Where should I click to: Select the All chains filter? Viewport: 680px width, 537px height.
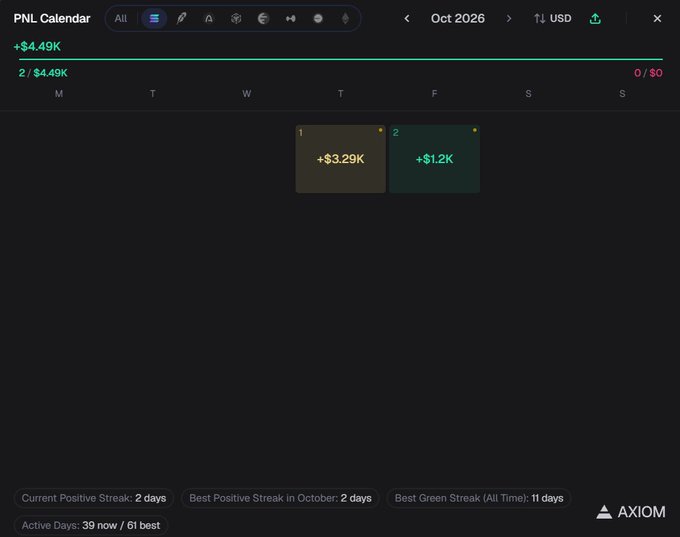[121, 19]
